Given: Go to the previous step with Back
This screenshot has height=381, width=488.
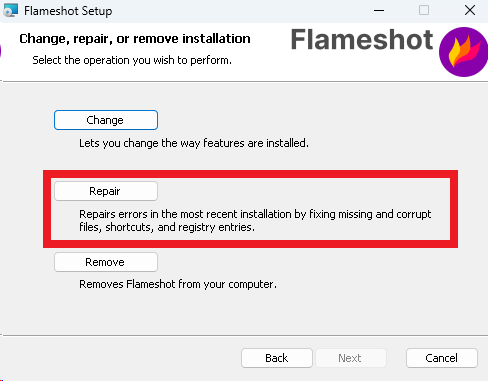Looking at the screenshot, I should tap(277, 358).
